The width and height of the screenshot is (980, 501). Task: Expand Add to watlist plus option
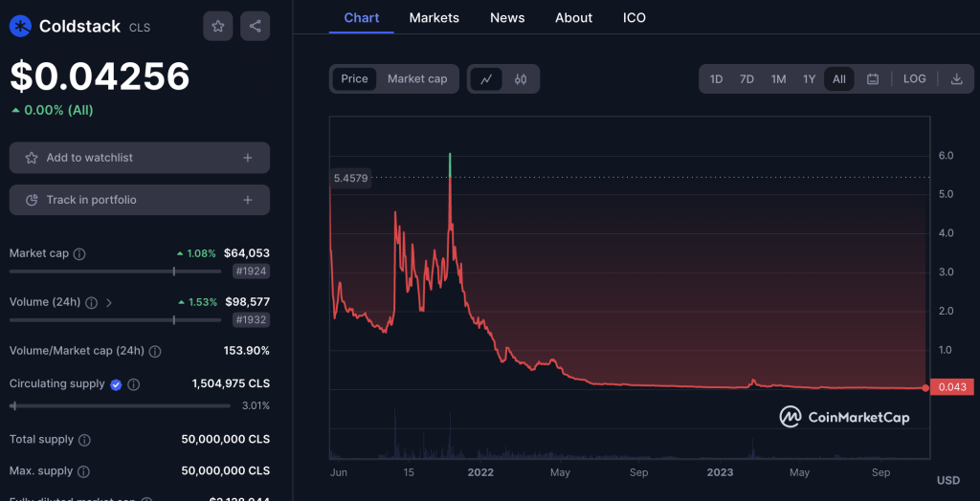tap(248, 158)
